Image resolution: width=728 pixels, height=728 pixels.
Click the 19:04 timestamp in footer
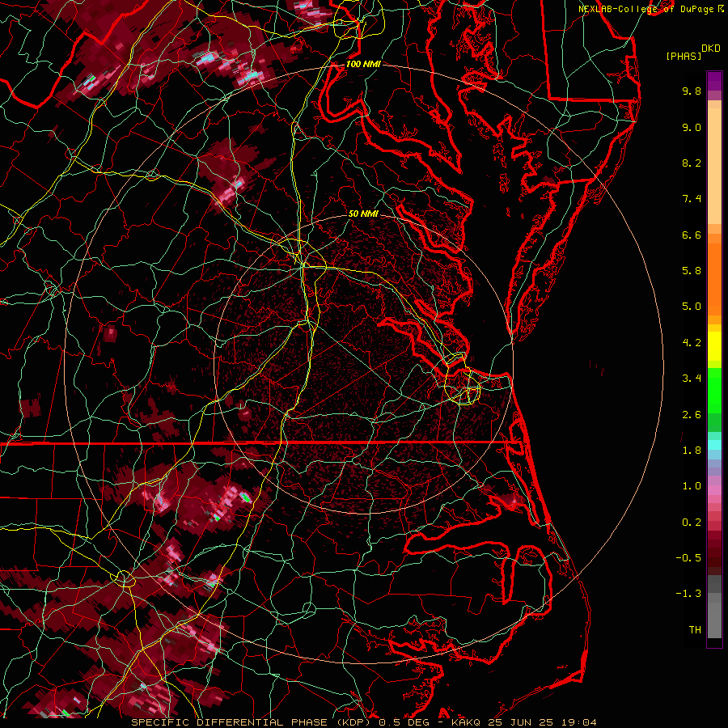(579, 722)
